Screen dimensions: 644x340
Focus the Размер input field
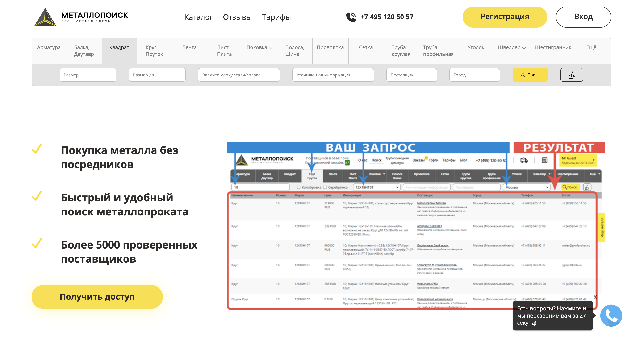point(88,75)
